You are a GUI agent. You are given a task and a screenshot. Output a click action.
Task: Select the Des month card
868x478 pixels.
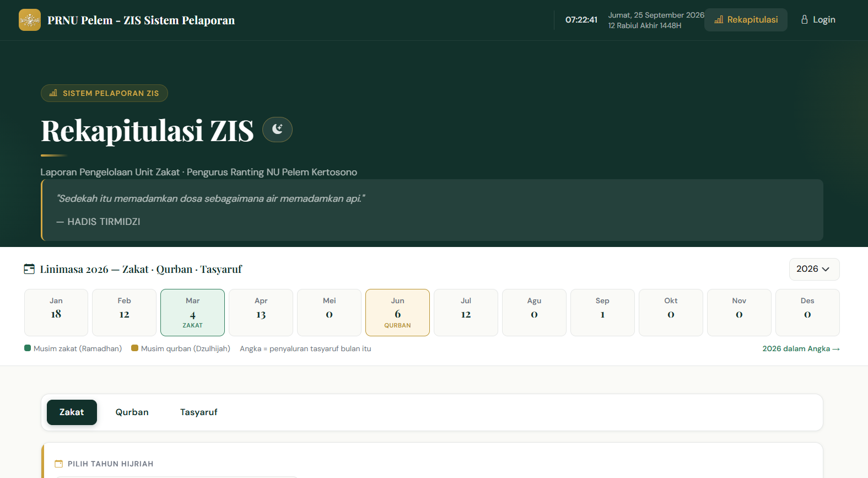[x=807, y=313]
